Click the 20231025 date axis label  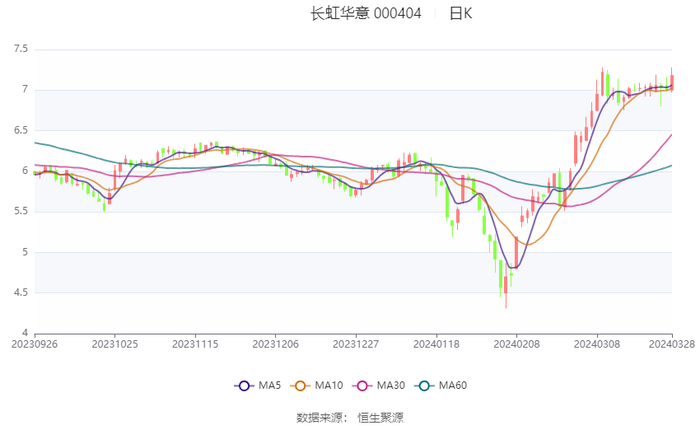click(115, 344)
